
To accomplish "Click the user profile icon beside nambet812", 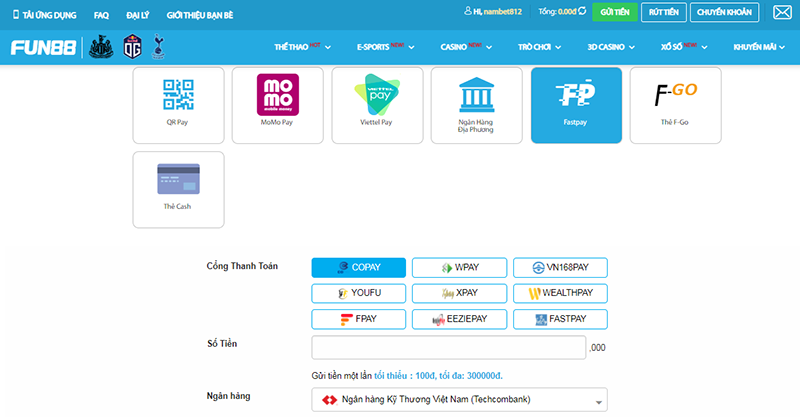I will pyautogui.click(x=467, y=11).
